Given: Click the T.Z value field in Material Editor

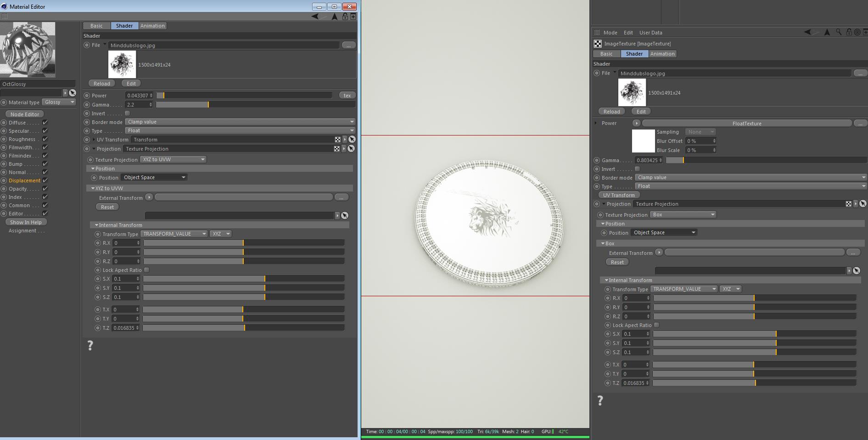Looking at the screenshot, I should (x=126, y=328).
